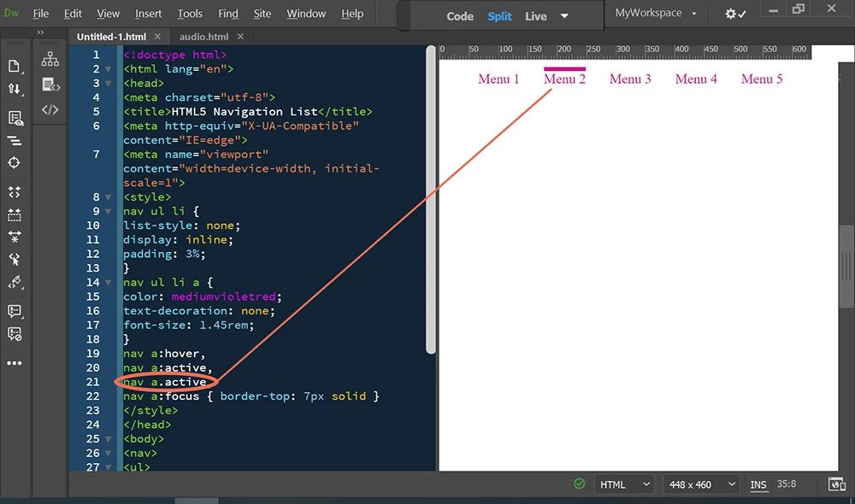
Task: Click the real-time preview icon in status bar
Action: (836, 483)
